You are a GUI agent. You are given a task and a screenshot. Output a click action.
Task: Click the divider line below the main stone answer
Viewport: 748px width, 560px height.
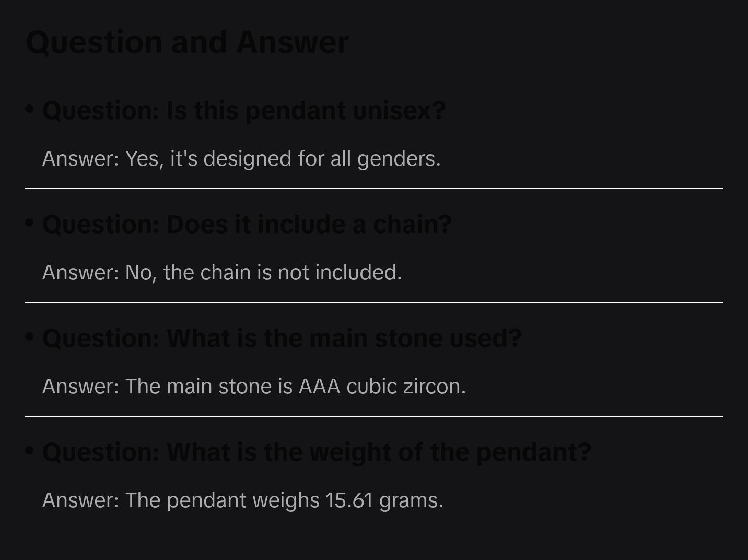[x=374, y=416]
